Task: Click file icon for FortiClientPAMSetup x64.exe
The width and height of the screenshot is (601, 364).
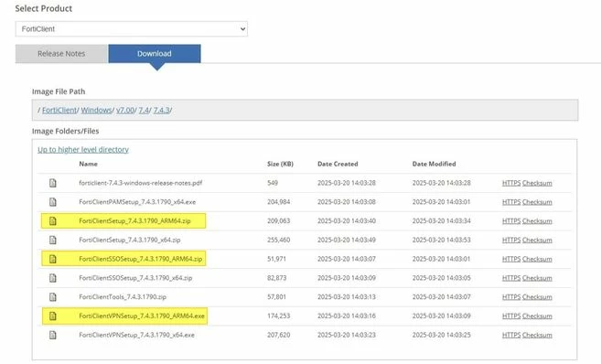Action: tap(53, 202)
